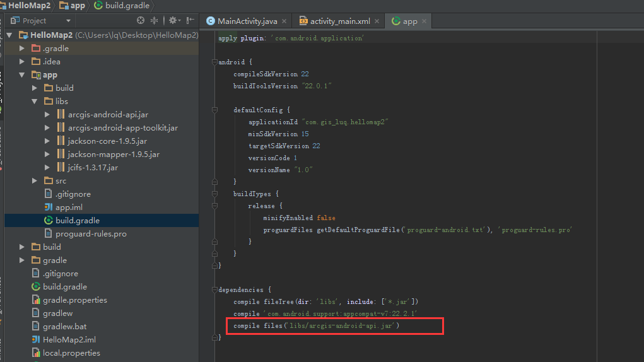Select jcifs-1.3.17.jar file
The image size is (644, 362).
coord(93,168)
